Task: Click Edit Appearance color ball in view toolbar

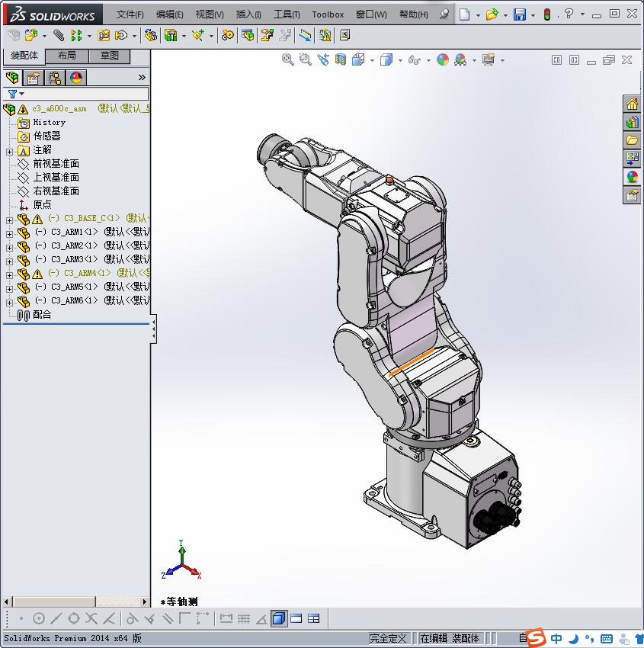Action: [442, 60]
